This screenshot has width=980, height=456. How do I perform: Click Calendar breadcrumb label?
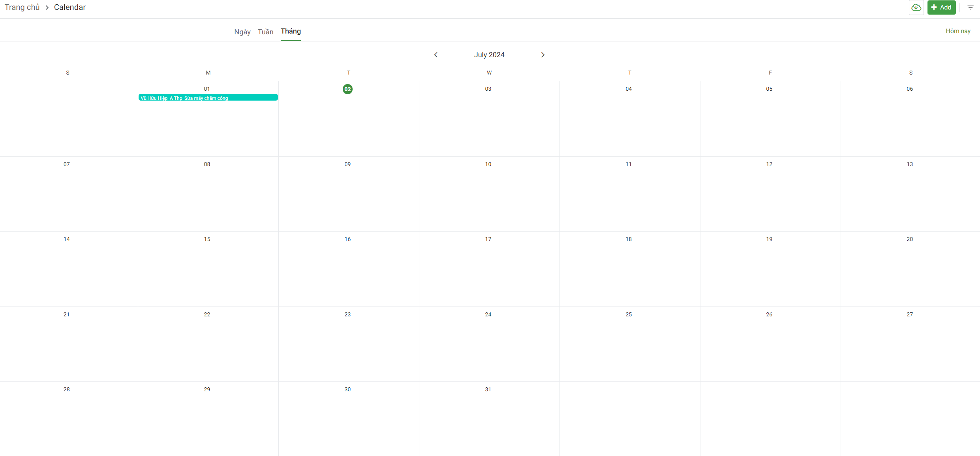[70, 7]
